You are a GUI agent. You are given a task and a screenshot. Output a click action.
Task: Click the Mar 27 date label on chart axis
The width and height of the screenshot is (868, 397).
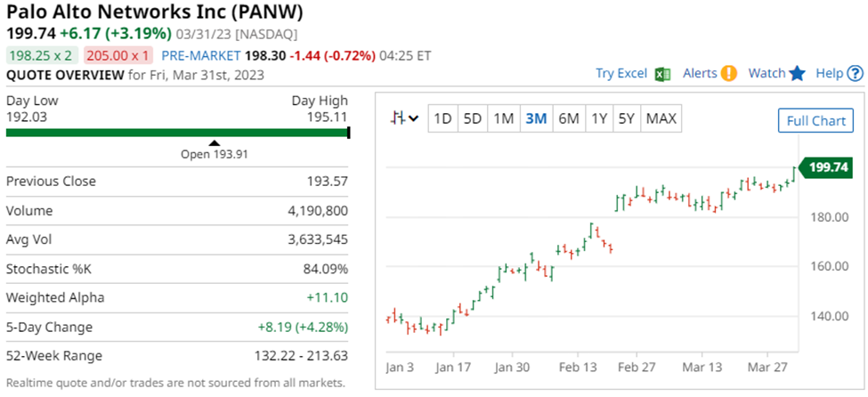767,367
